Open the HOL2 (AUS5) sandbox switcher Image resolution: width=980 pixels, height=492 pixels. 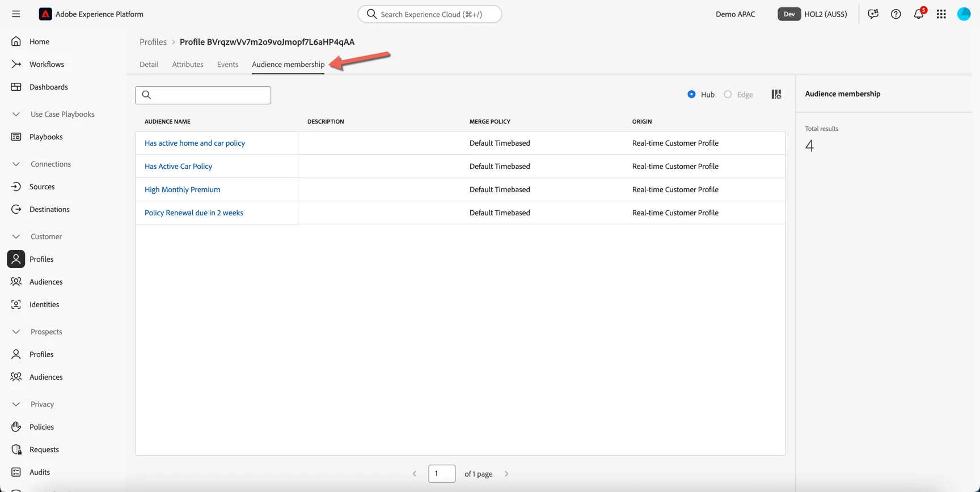(813, 14)
